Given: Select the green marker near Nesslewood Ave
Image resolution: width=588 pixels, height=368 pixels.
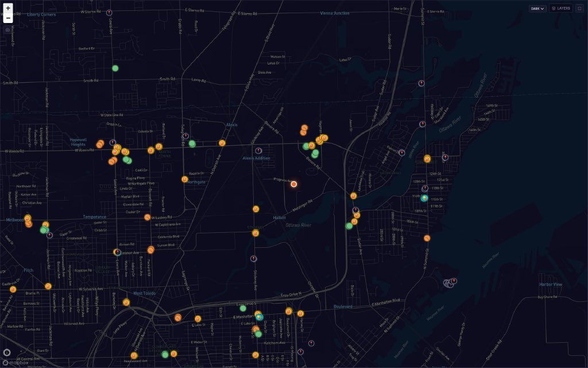Looking at the screenshot, I should coord(165,354).
